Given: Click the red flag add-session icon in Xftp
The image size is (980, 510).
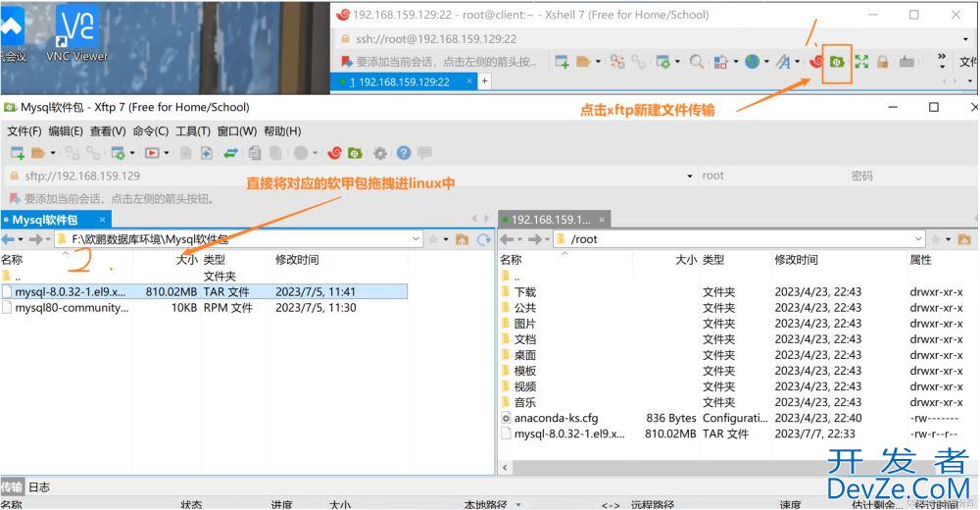Looking at the screenshot, I should (x=15, y=199).
